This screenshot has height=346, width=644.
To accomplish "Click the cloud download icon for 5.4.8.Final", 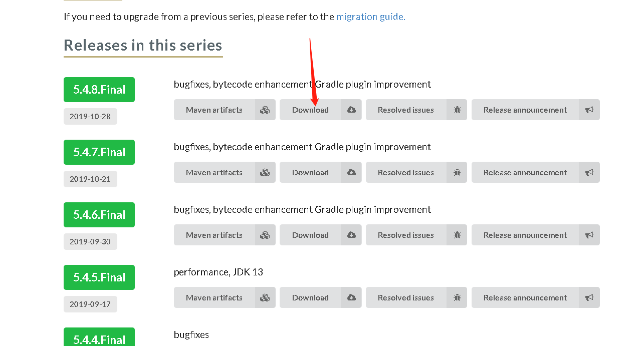I will 351,110.
